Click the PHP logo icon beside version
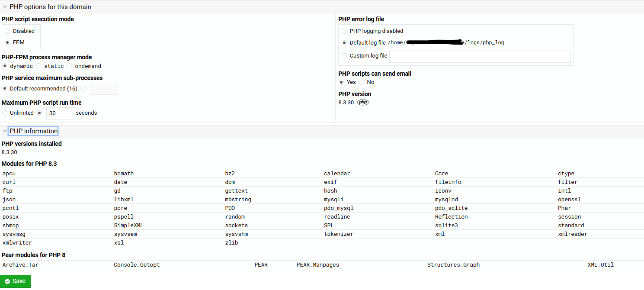Image resolution: width=644 pixels, height=290 pixels. 363,103
